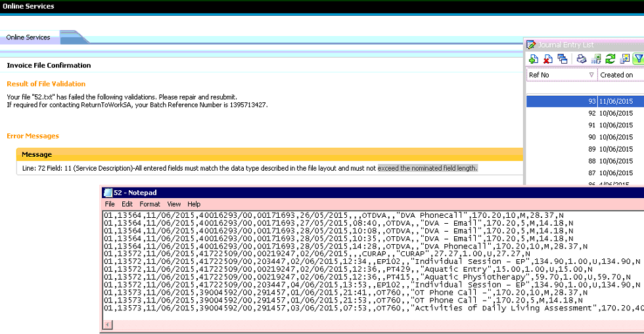Select the Online Services tab
This screenshot has width=644, height=334.
click(28, 37)
